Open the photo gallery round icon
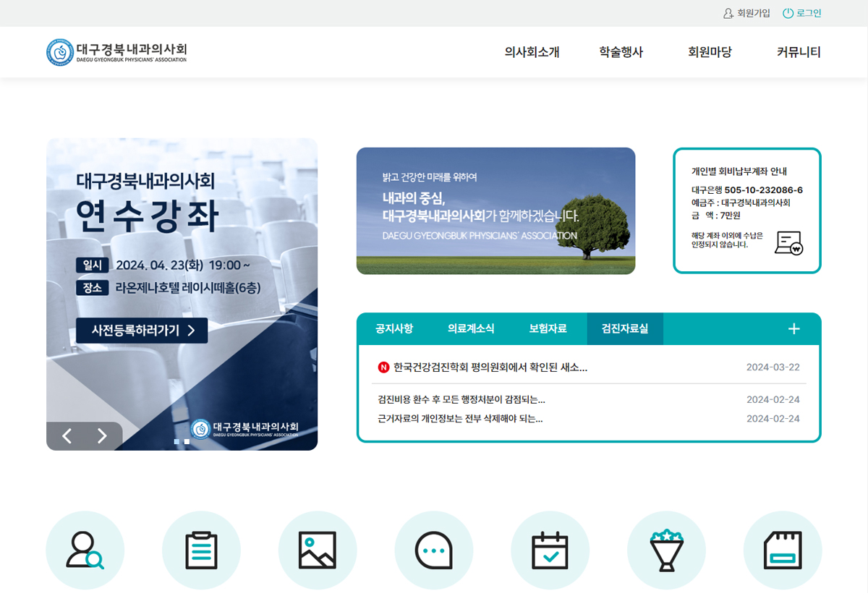Screen dimensions: 868x604 [318, 550]
